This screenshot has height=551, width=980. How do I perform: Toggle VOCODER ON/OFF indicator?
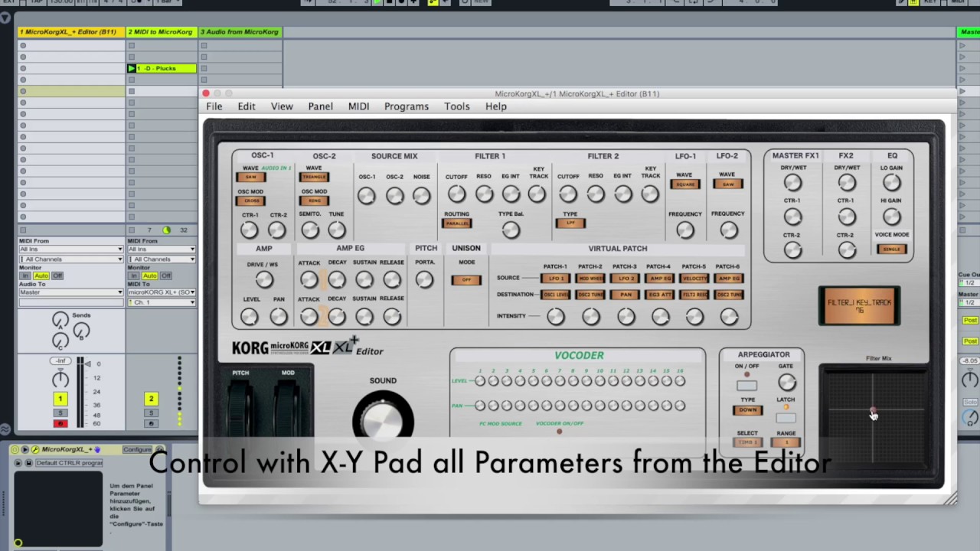coord(559,432)
